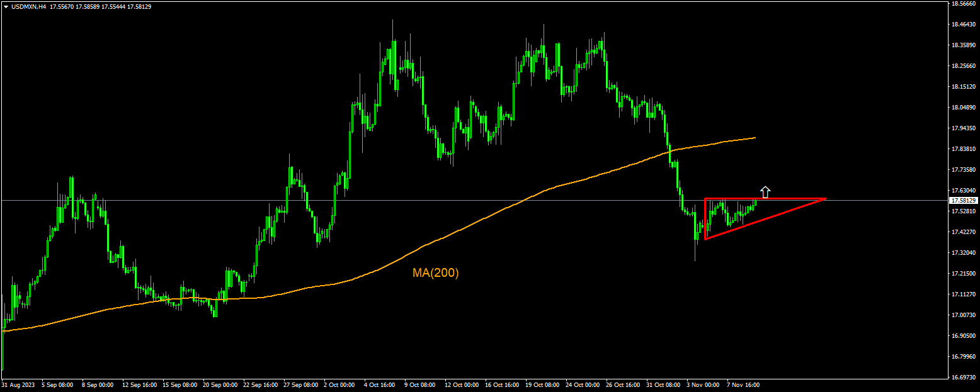Click the 18.56660 price scale label
This screenshot has height=392, width=980.
click(x=964, y=5)
